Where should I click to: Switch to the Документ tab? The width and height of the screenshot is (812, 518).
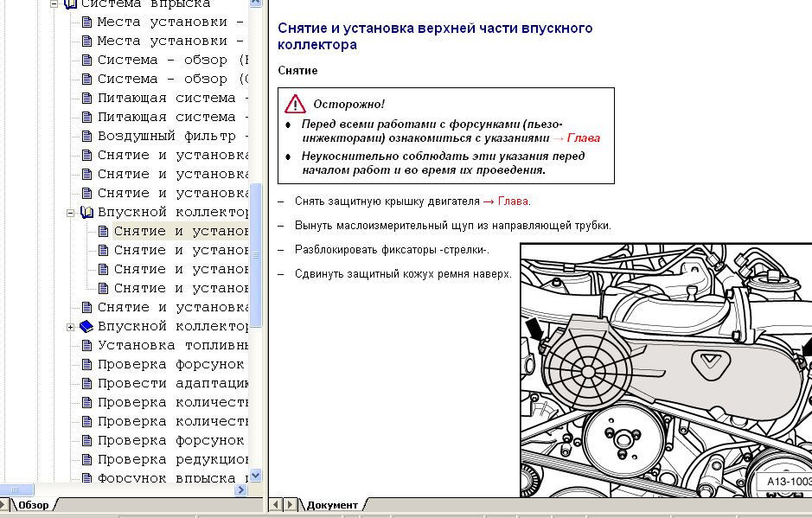pyautogui.click(x=332, y=505)
